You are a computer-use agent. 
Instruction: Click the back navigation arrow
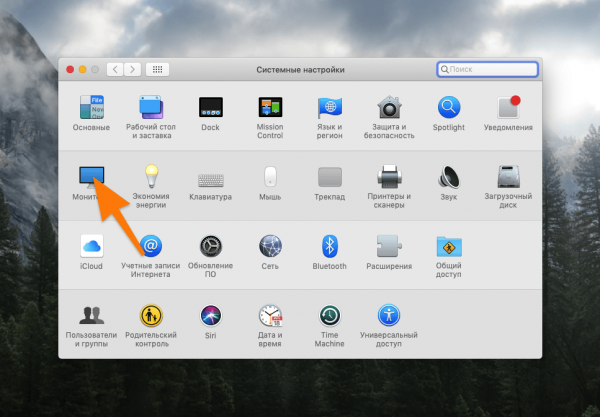pos(115,69)
